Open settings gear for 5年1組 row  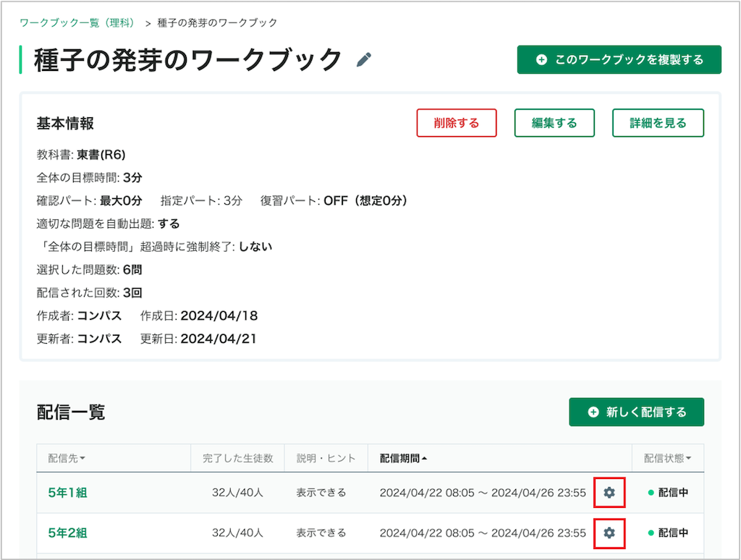tap(609, 493)
